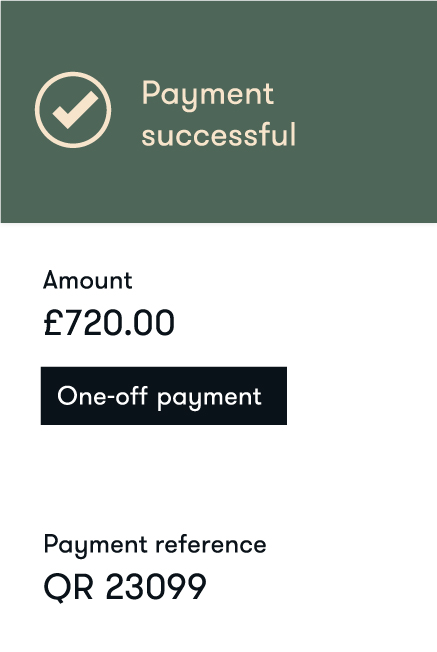Click the word payment in dark badge
Image resolution: width=437 pixels, height=652 pixels.
[209, 398]
